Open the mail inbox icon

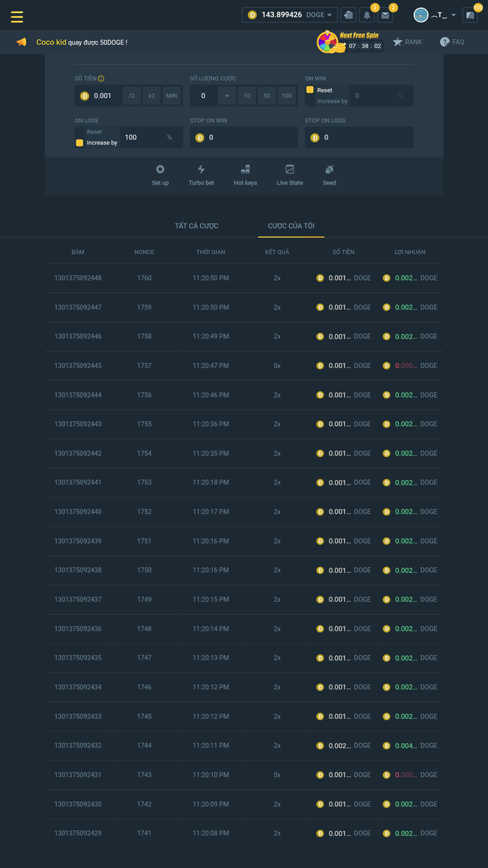click(385, 15)
